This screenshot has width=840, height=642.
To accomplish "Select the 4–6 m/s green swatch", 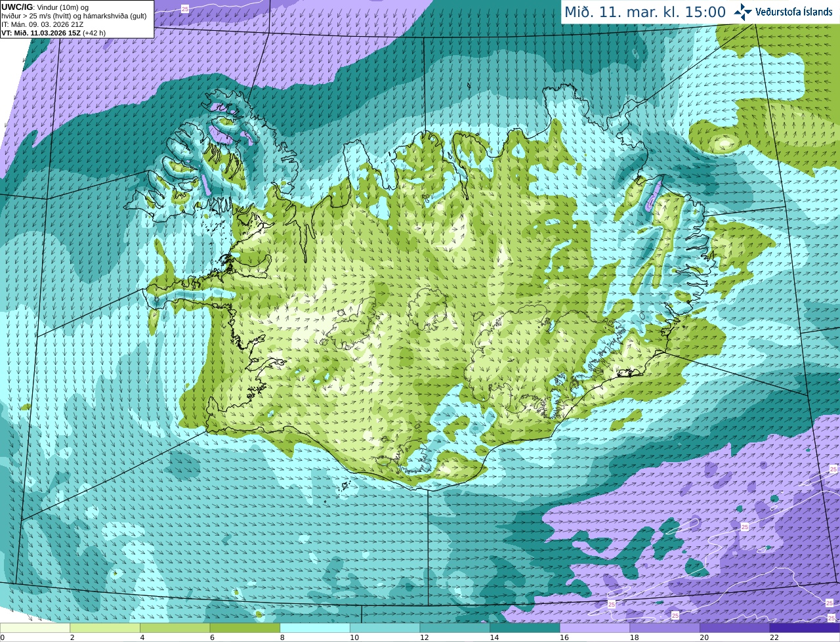I will coord(175,628).
